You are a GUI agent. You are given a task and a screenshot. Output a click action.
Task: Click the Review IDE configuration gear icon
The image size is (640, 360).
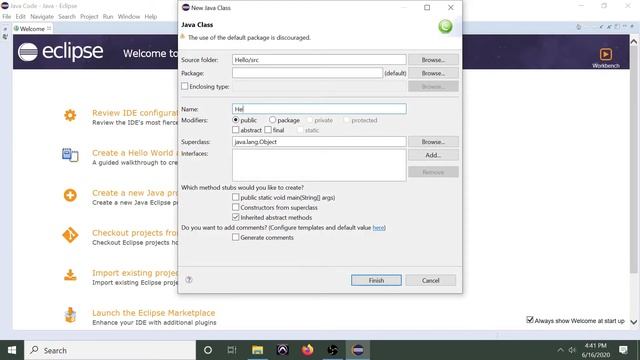[x=70, y=116]
